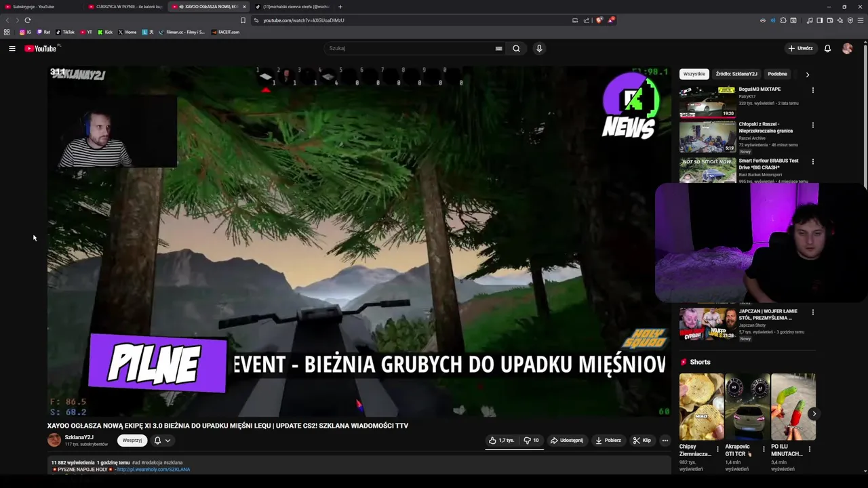Image resolution: width=868 pixels, height=488 pixels.
Task: Open the VPN shield icon in toolbar
Action: tap(850, 20)
